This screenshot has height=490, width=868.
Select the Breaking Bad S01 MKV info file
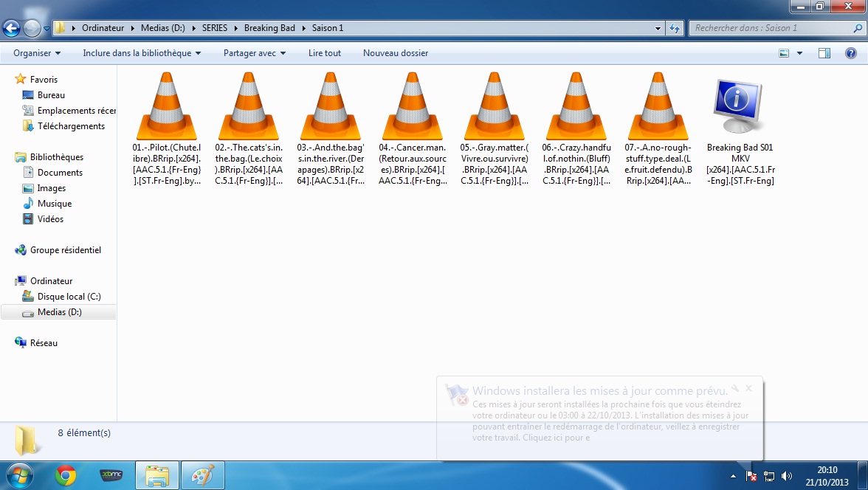740,131
